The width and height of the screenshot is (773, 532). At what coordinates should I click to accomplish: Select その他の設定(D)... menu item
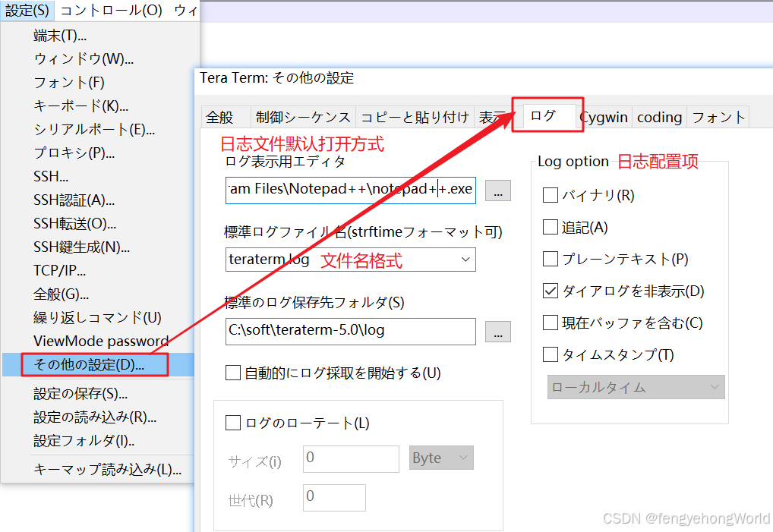tap(89, 364)
